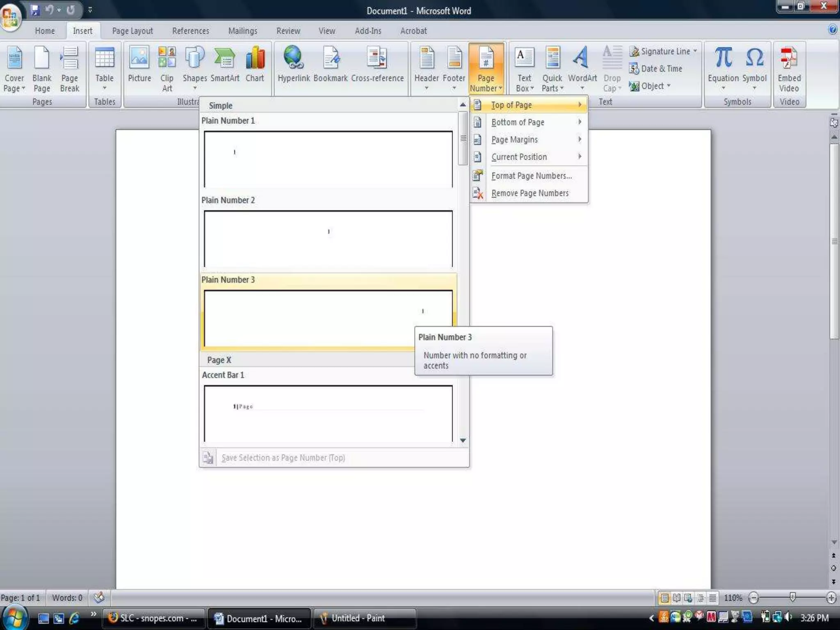Click the zoom in plus button

pos(831,598)
